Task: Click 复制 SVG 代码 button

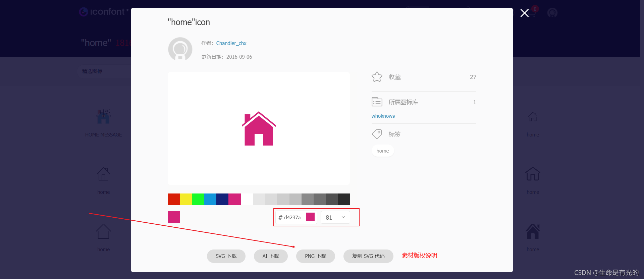Action: click(x=368, y=256)
